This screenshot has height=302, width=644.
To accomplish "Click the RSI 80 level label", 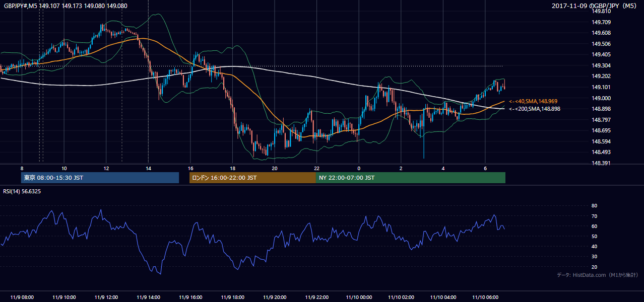I will tap(594, 206).
